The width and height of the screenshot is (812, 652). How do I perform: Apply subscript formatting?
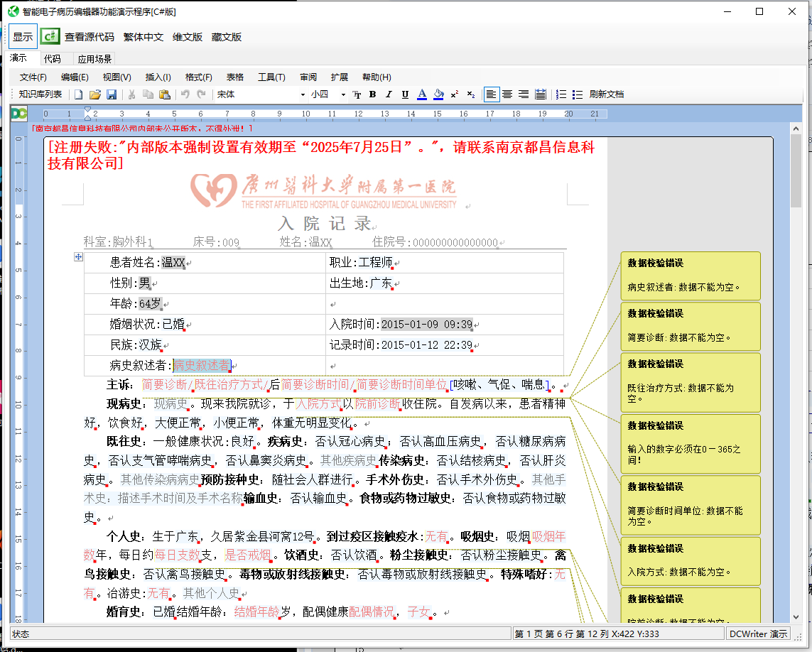click(471, 94)
